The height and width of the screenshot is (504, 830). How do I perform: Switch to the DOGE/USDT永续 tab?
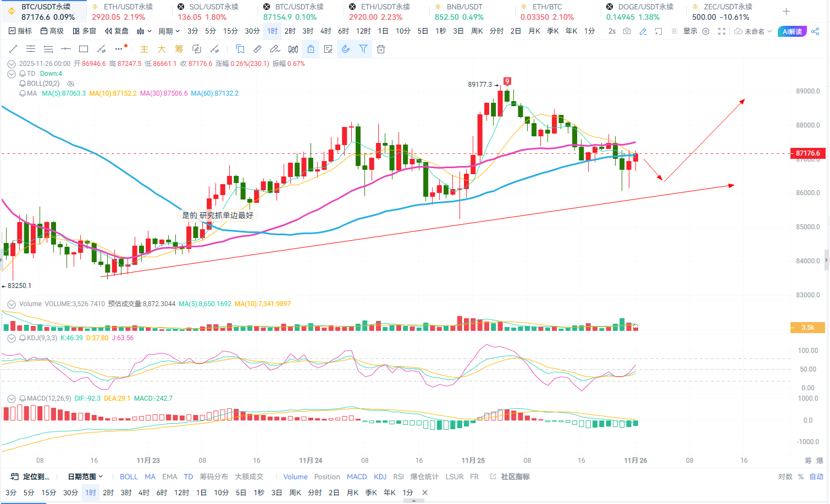pos(640,12)
